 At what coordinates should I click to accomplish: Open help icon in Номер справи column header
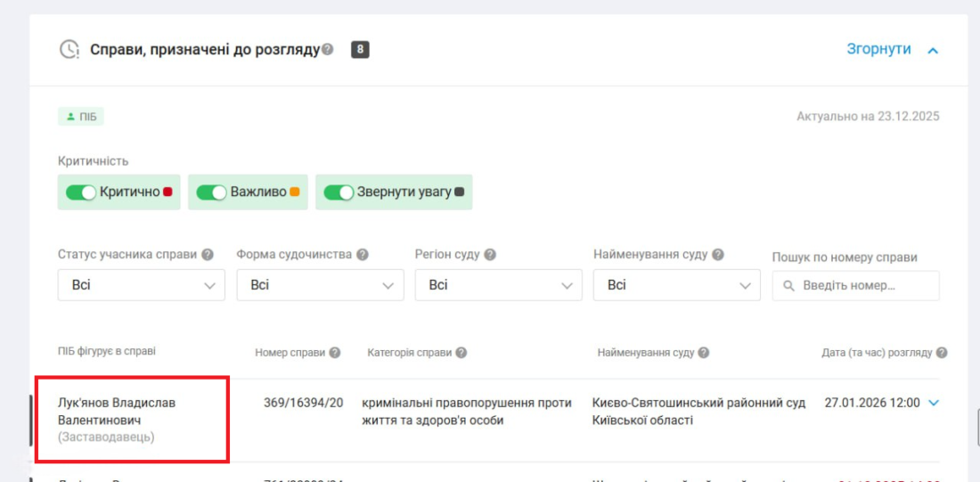335,353
